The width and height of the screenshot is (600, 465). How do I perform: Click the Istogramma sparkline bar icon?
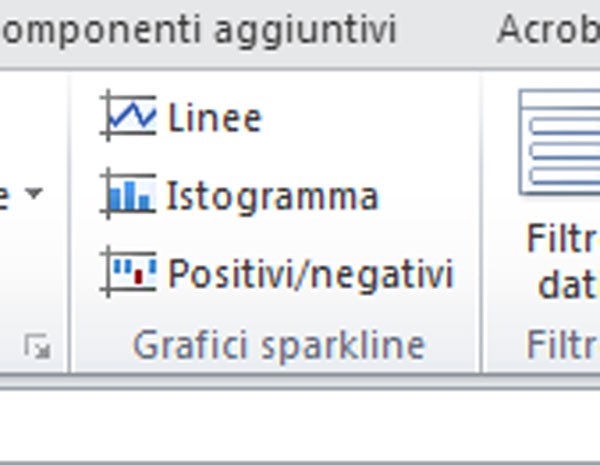tap(129, 195)
